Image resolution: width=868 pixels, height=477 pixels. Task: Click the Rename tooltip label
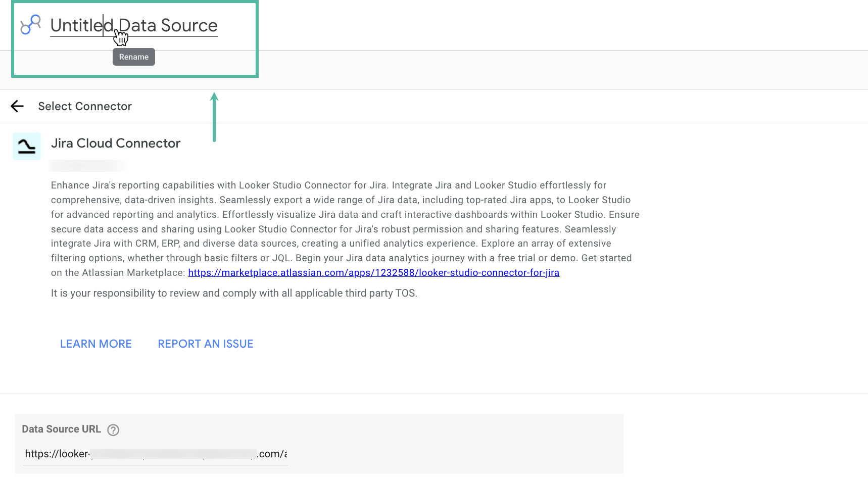134,57
